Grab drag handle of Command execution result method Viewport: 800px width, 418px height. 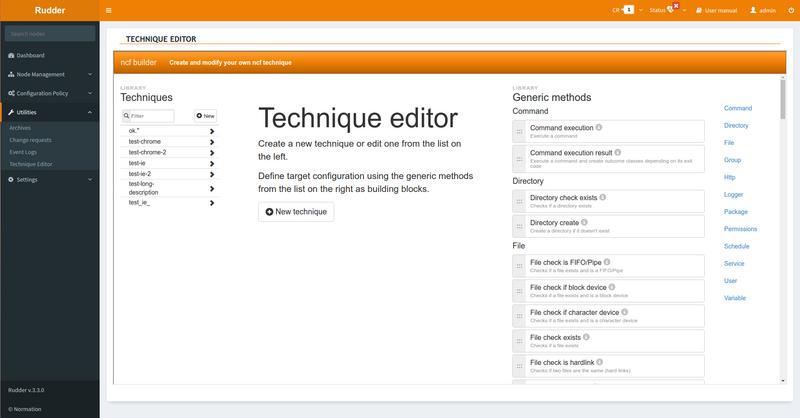(519, 159)
